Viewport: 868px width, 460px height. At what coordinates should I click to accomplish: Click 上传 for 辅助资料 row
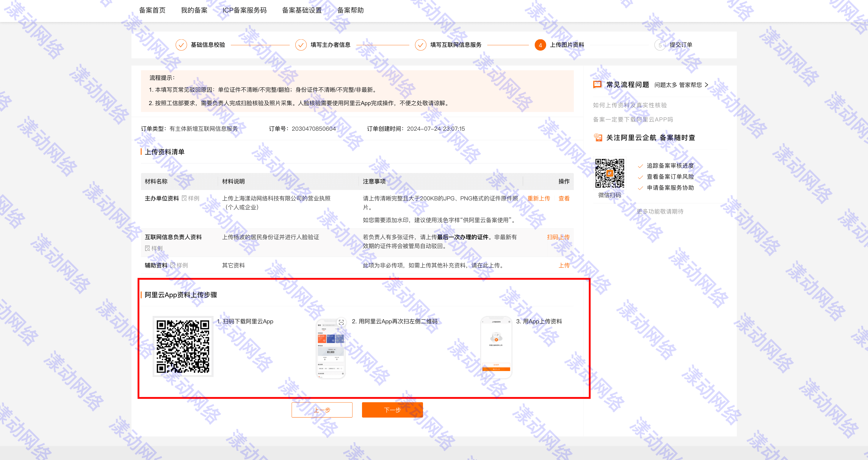564,265
